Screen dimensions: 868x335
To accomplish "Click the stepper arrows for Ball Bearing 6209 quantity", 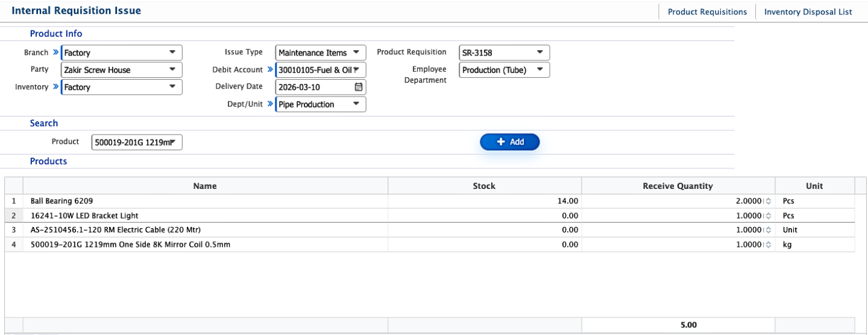I will 768,201.
